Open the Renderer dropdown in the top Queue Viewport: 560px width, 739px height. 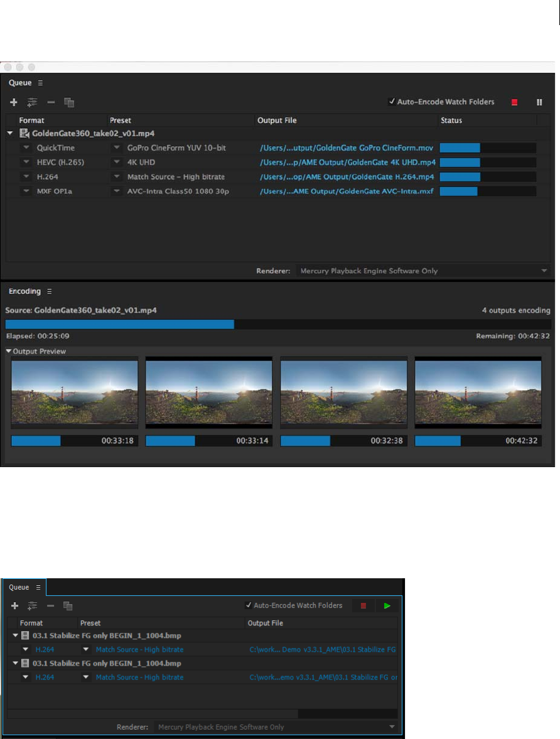point(423,271)
